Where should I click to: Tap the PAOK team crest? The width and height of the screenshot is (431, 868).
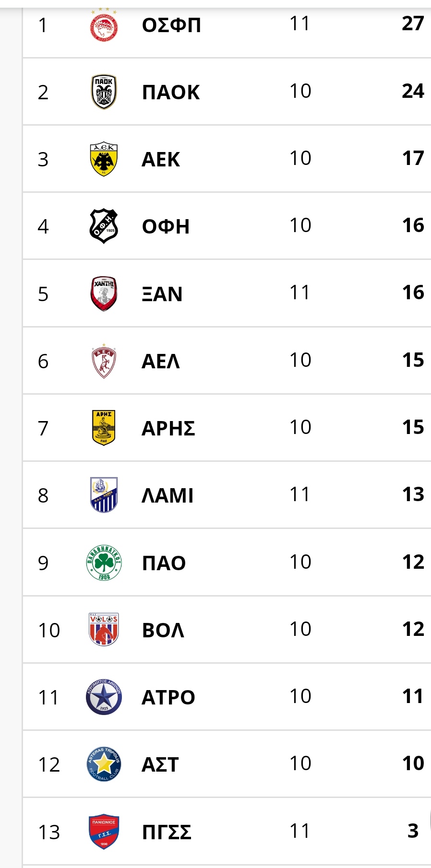(104, 92)
